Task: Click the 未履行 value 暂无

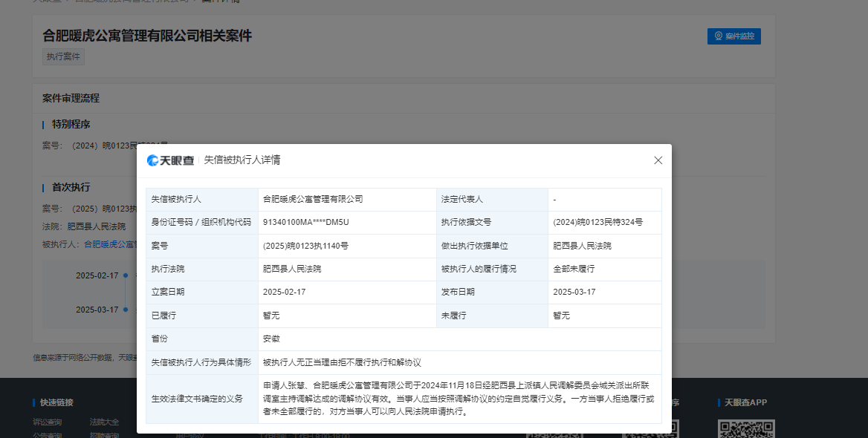Action: tap(561, 316)
